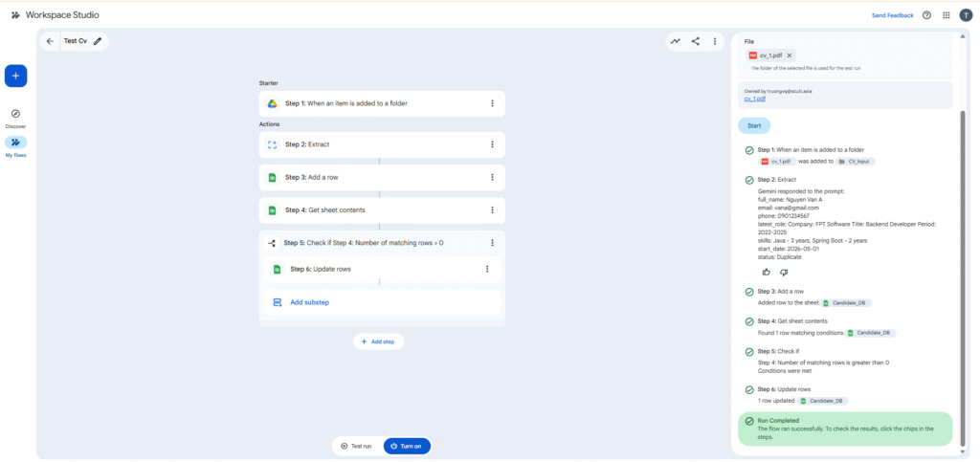The width and height of the screenshot is (980, 462).
Task: Click the Add step button
Action: point(378,341)
